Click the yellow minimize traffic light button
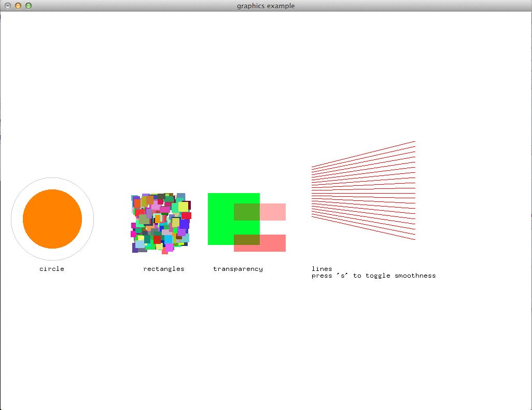The width and height of the screenshot is (532, 410). click(19, 6)
